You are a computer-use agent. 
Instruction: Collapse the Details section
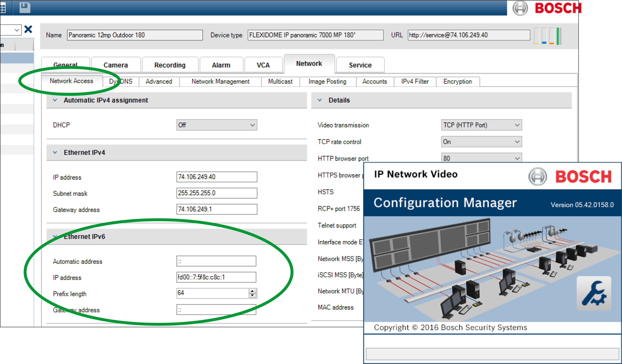320,100
